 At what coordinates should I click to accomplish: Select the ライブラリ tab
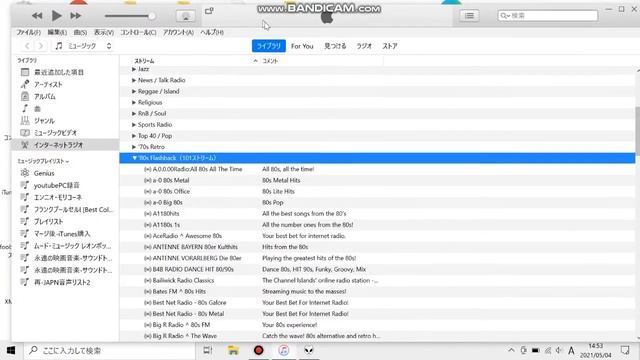(x=269, y=46)
